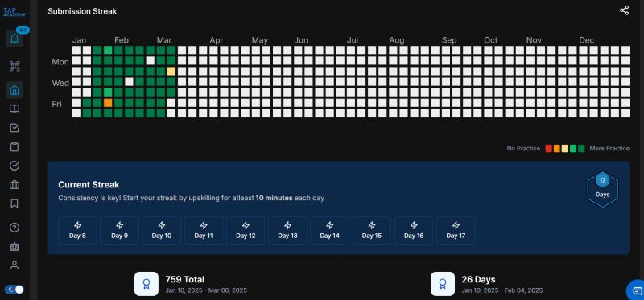Click the red swatch in practice legend
Viewport: 644px width, 300px height.
pos(549,149)
